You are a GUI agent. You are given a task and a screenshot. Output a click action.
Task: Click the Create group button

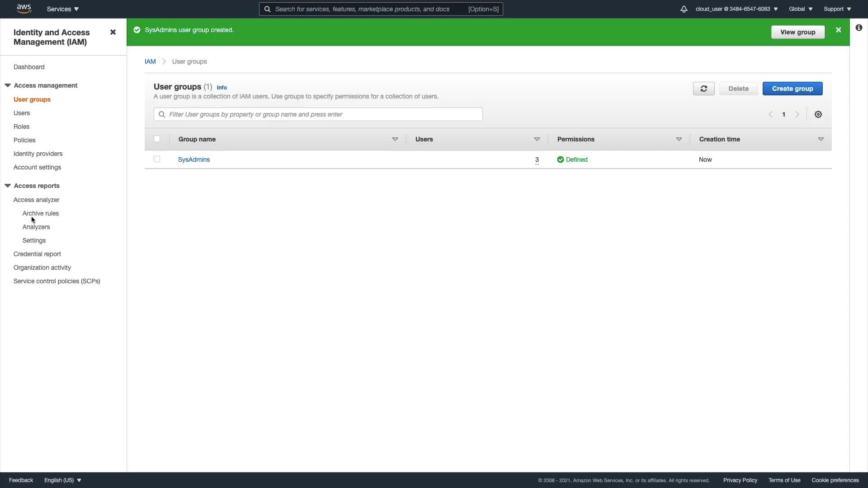[x=792, y=89]
